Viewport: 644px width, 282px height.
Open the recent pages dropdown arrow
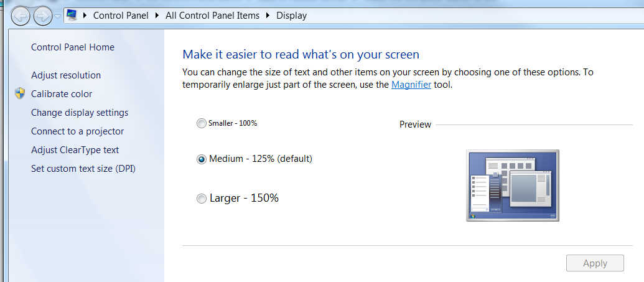(57, 16)
